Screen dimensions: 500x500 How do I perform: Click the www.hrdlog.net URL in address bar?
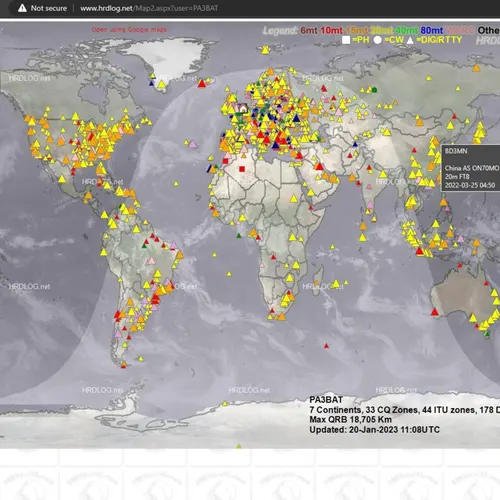point(106,8)
